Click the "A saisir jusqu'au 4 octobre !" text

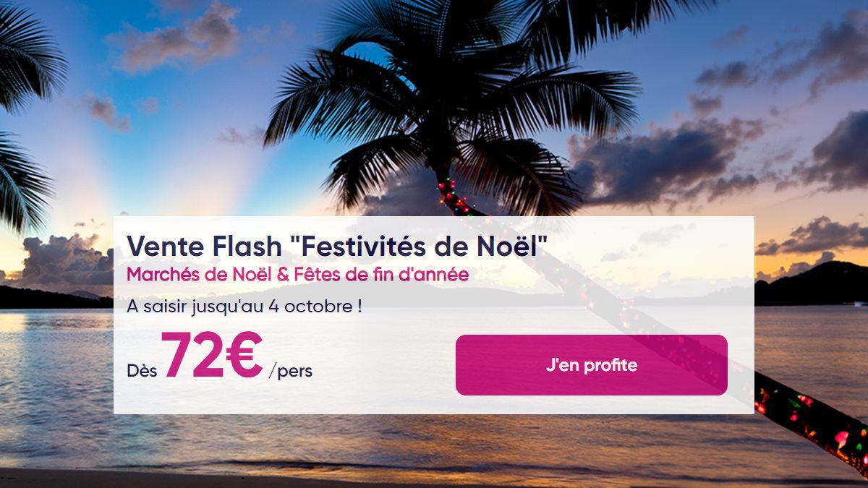coord(244,306)
